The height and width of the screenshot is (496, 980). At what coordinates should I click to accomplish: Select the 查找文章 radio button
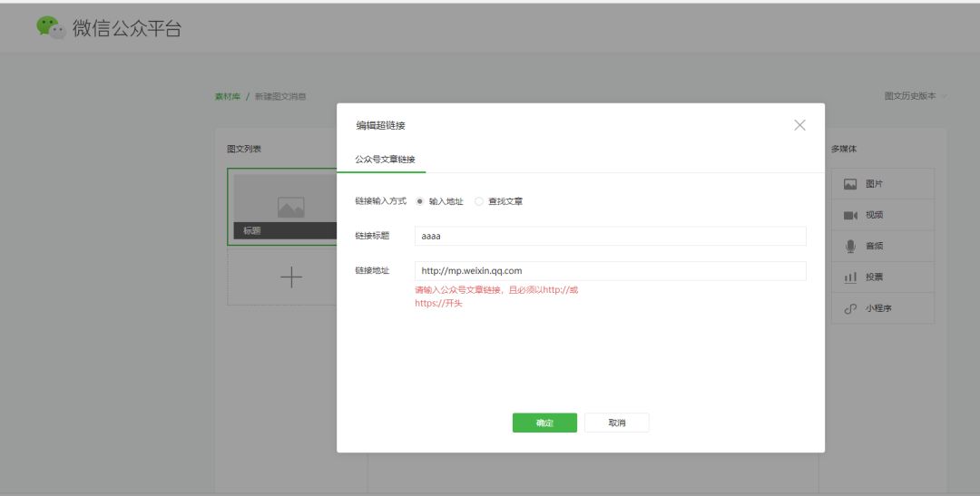(479, 201)
